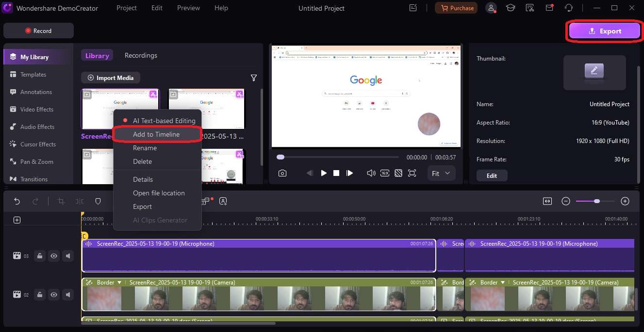Open the graduation cap tutorials icon

511,8
